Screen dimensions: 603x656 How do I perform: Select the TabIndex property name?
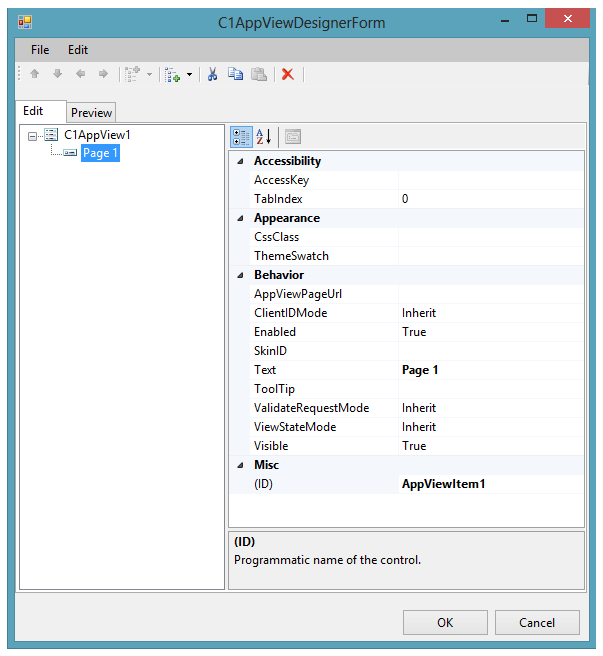pyautogui.click(x=278, y=199)
